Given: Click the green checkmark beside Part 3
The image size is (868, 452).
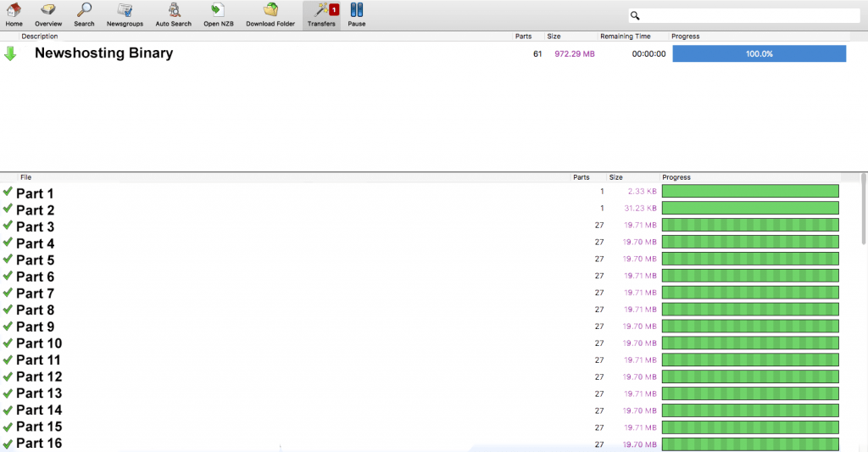Looking at the screenshot, I should (x=8, y=225).
